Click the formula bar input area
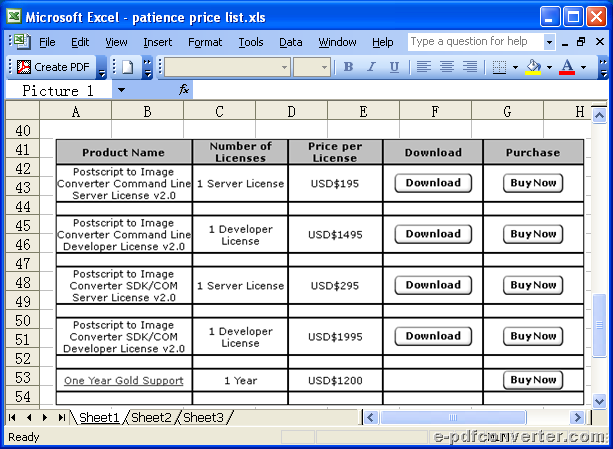613x449 pixels. click(x=399, y=90)
